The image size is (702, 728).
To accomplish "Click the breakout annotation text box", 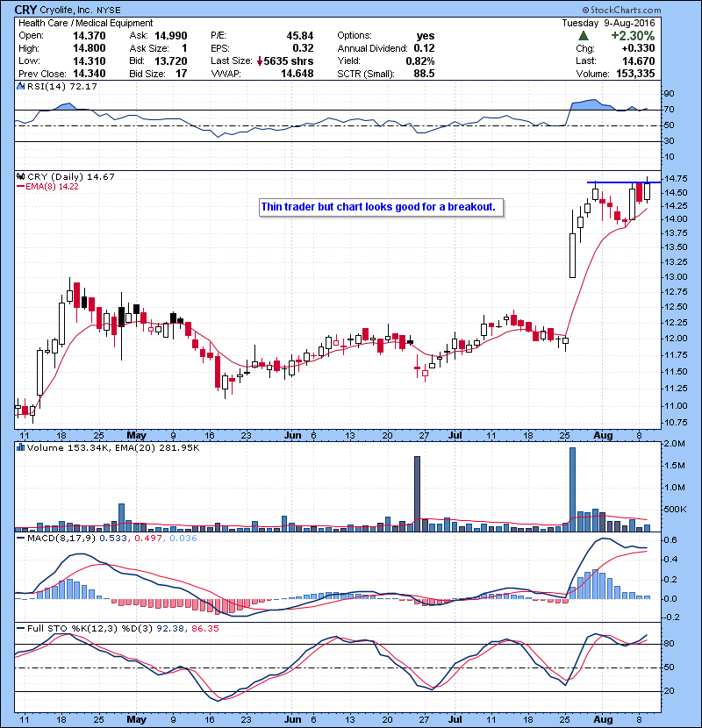I will (381, 207).
